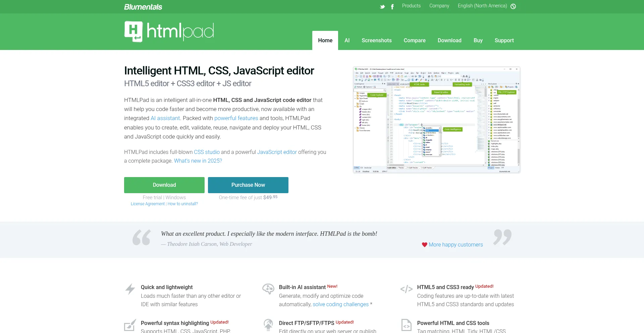This screenshot has height=333, width=644.
Task: Open What's new in 2025 link
Action: [x=198, y=161]
